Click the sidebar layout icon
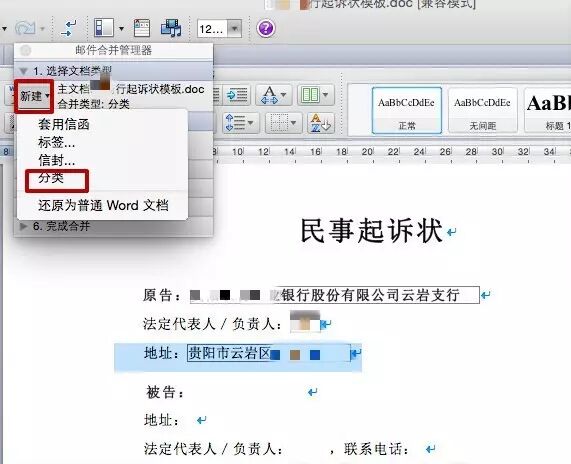 point(104,28)
